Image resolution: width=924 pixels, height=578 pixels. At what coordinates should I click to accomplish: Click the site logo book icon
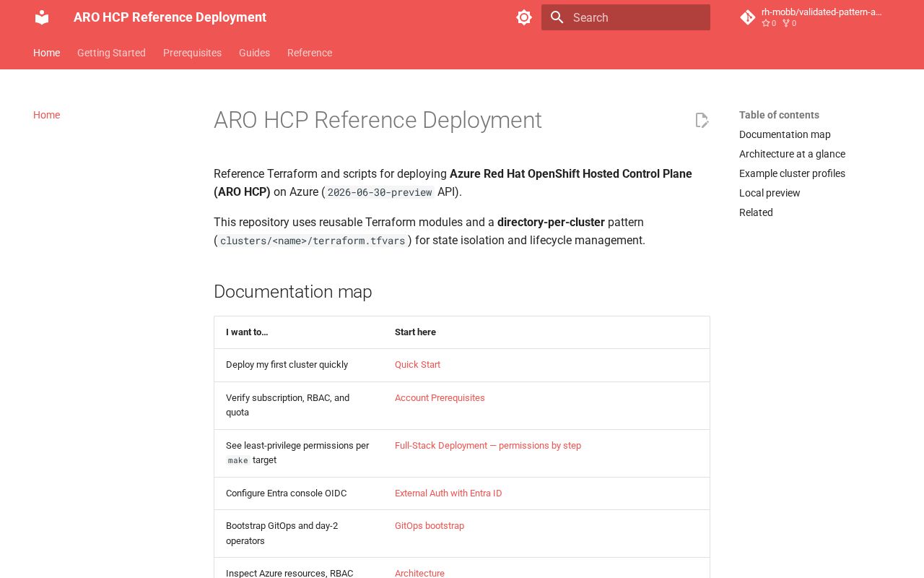click(x=42, y=17)
